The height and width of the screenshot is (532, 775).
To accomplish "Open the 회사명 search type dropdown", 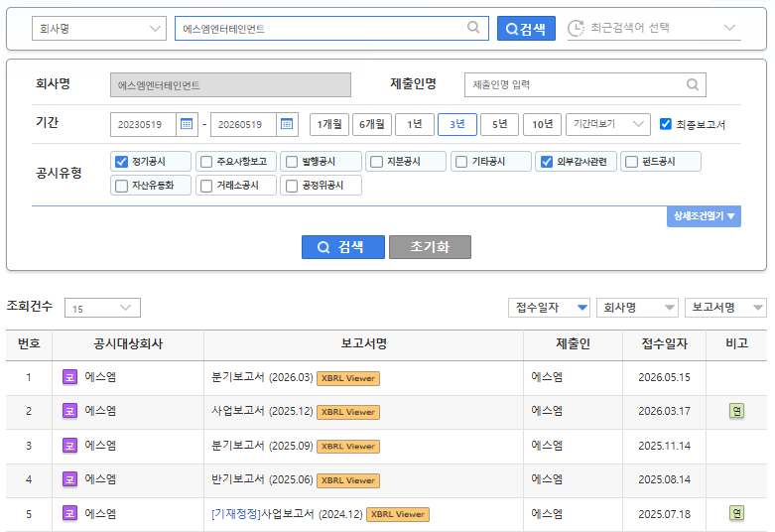I will [x=99, y=28].
